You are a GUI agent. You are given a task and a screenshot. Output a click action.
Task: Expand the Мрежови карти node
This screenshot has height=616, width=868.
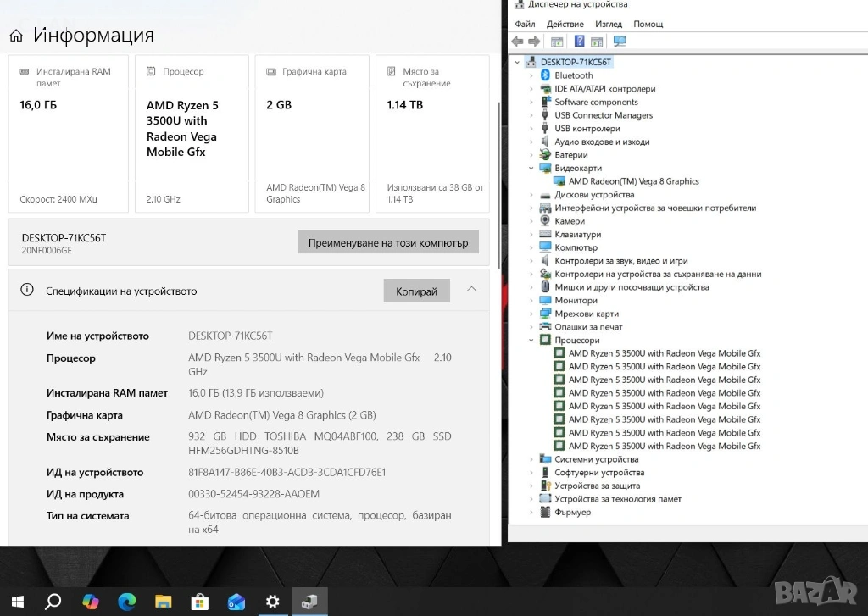pos(531,314)
